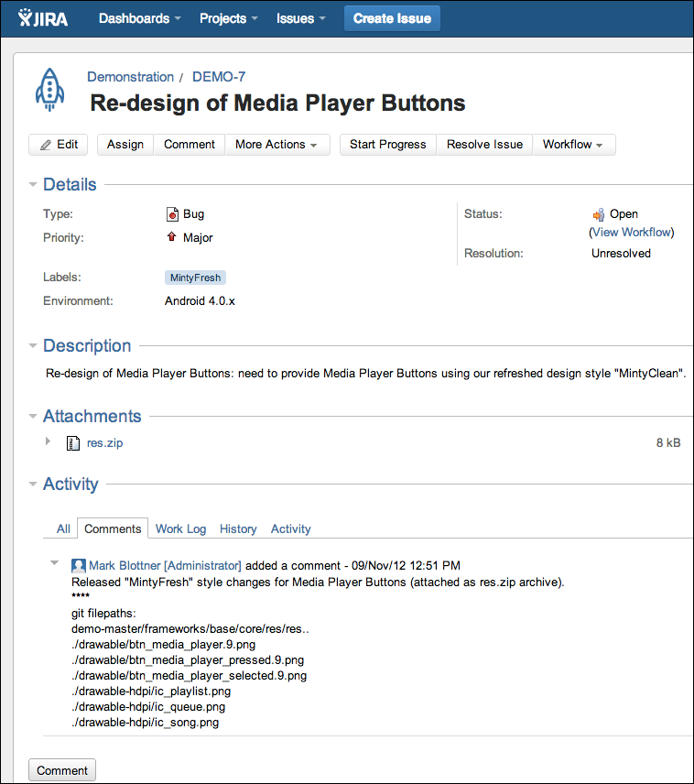Switch to the Work Log tab

(180, 529)
